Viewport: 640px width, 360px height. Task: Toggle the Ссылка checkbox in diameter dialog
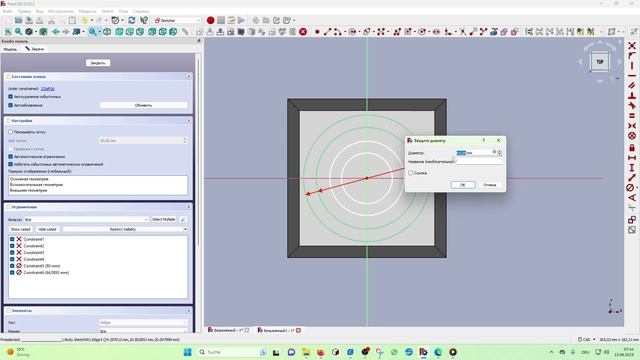[411, 173]
